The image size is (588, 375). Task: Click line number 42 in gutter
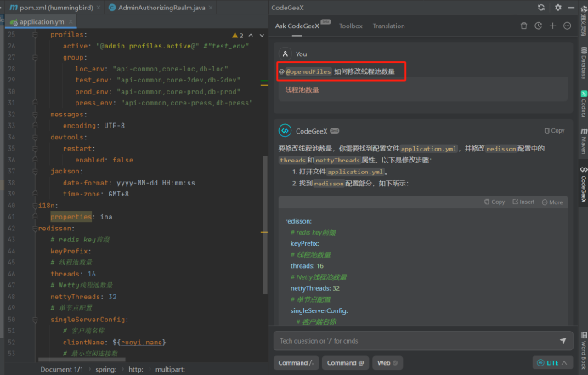coord(11,229)
